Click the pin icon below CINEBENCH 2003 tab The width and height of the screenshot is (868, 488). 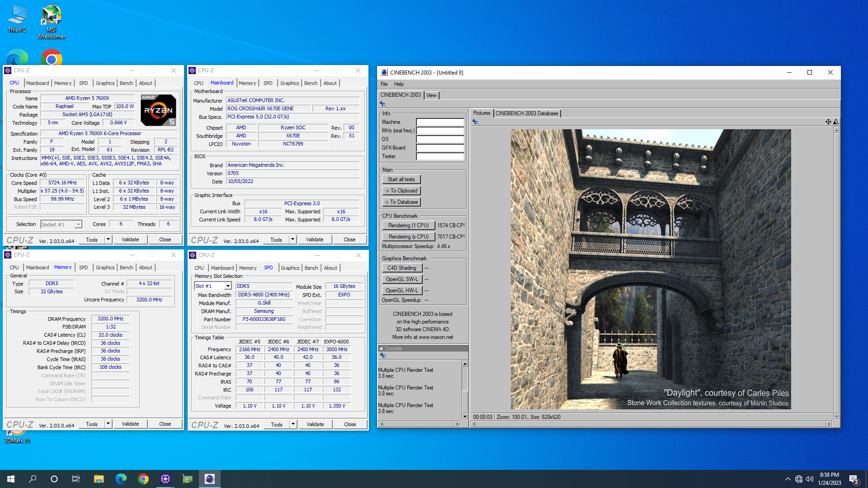click(382, 104)
